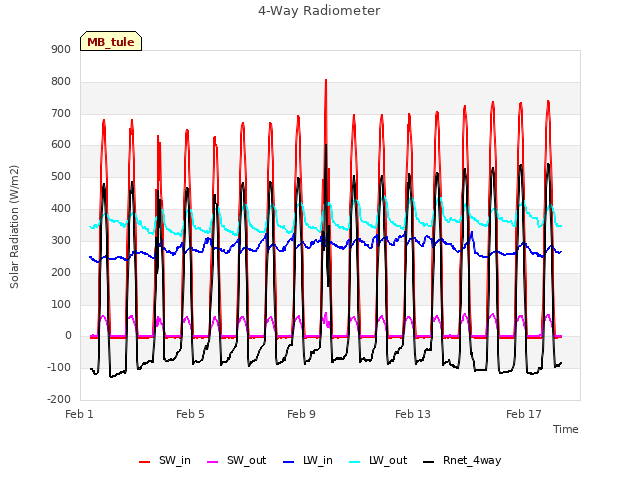Click the cyan LW_out legend swatch

pyautogui.click(x=355, y=462)
